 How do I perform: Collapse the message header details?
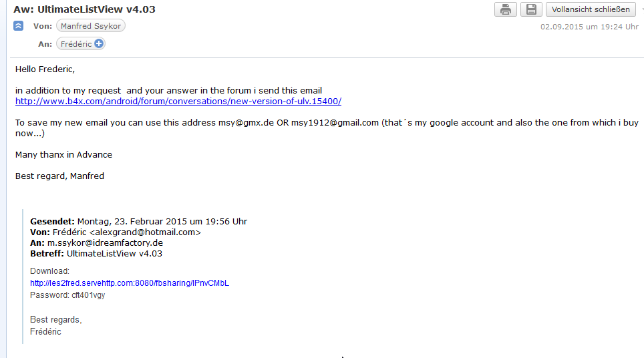(x=19, y=26)
